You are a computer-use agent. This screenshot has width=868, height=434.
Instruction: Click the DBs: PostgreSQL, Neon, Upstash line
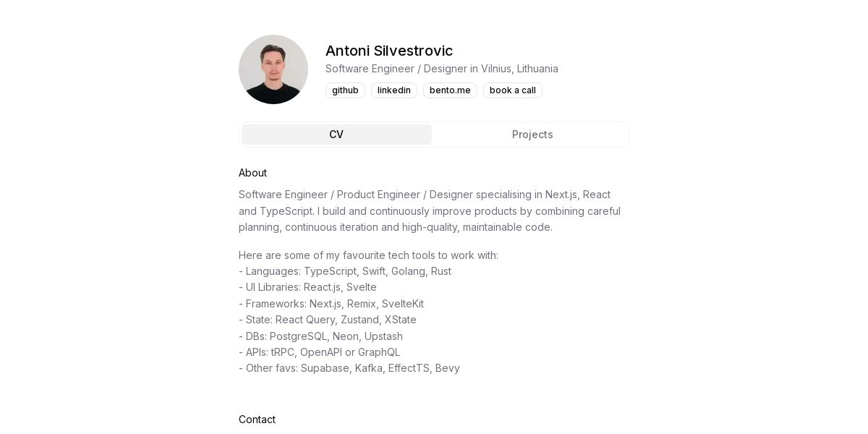(320, 336)
